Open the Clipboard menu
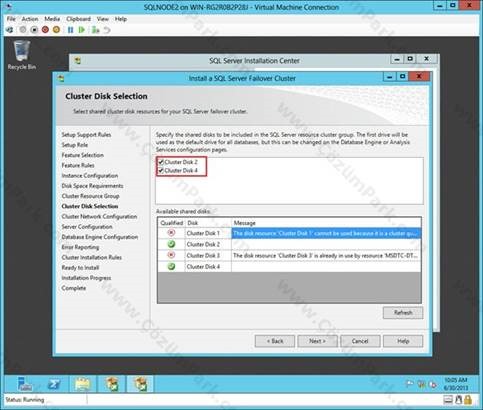This screenshot has height=410, width=483. (78, 19)
